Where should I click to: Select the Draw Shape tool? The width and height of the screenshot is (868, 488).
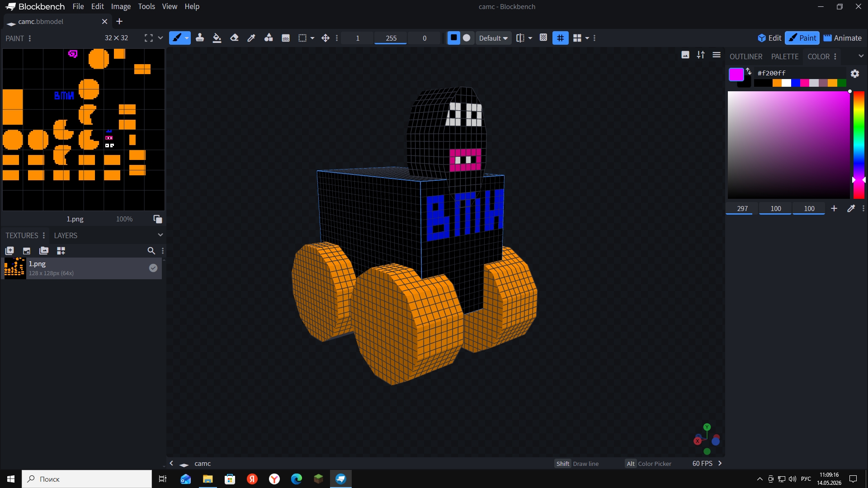point(269,38)
